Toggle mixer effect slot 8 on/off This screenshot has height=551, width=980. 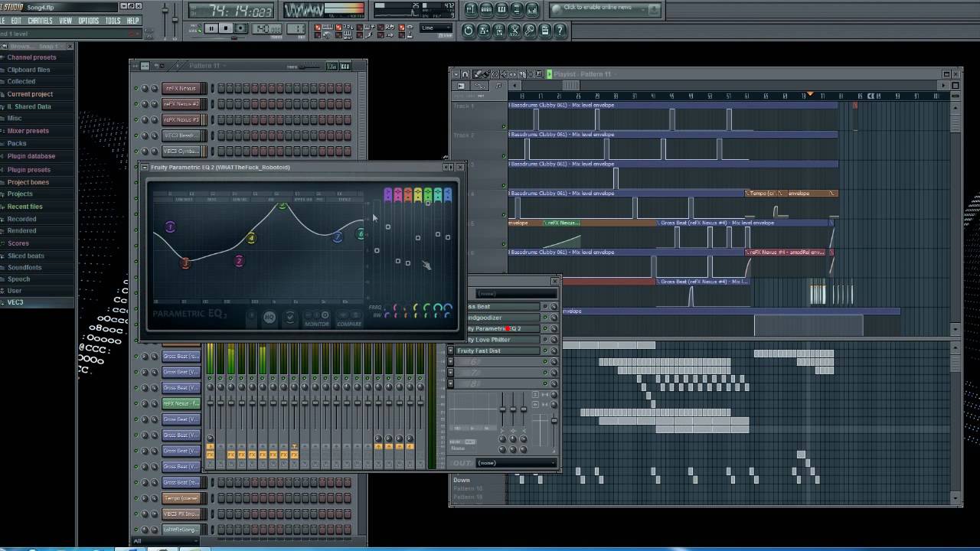coord(545,383)
